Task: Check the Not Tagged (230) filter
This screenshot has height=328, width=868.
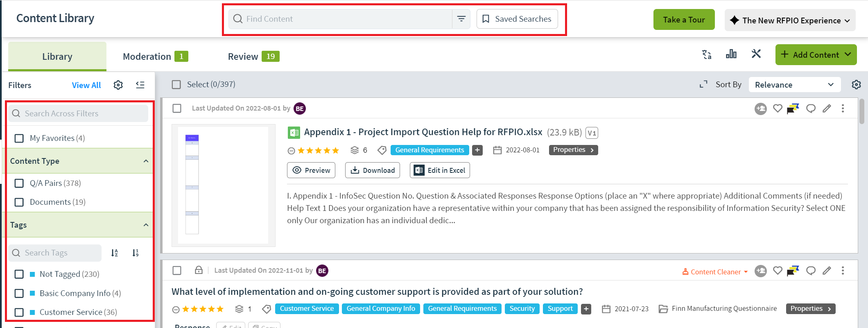Action: click(x=19, y=274)
